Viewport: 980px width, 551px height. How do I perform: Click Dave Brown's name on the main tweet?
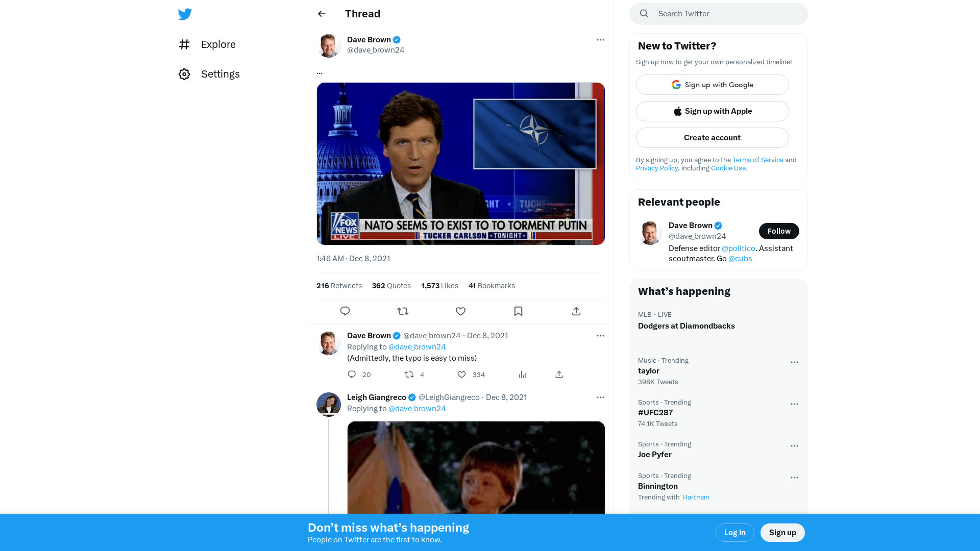(369, 40)
